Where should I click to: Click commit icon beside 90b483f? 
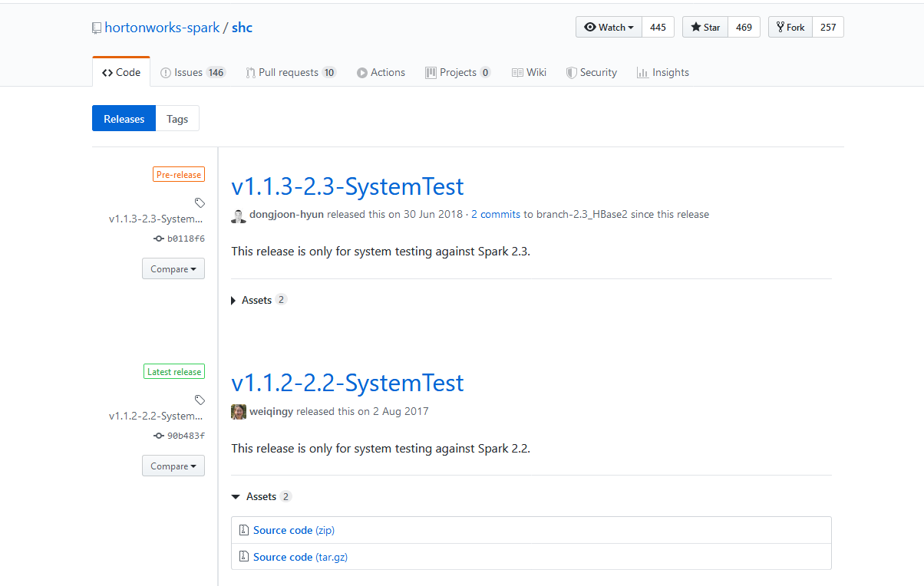[159, 436]
